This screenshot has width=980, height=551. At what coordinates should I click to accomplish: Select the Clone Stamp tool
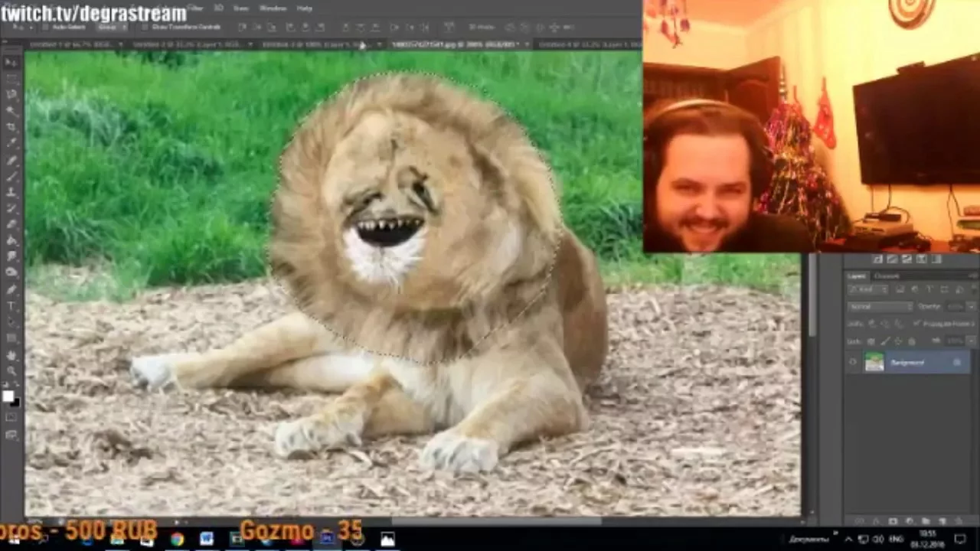tap(11, 193)
